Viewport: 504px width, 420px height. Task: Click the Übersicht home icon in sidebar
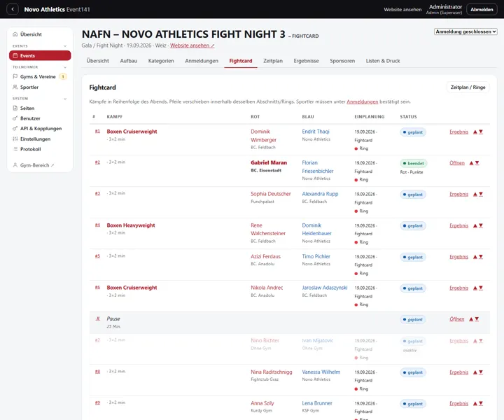[x=15, y=34]
